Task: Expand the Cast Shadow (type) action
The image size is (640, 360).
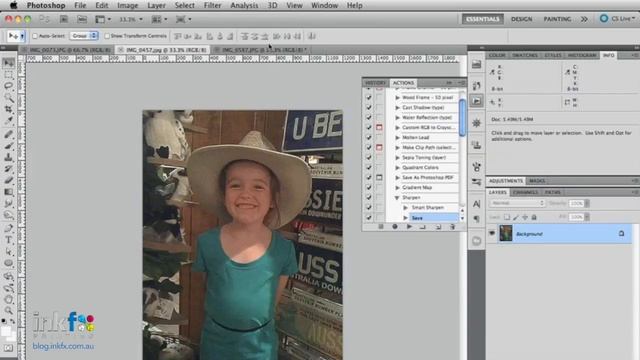Action: click(397, 108)
